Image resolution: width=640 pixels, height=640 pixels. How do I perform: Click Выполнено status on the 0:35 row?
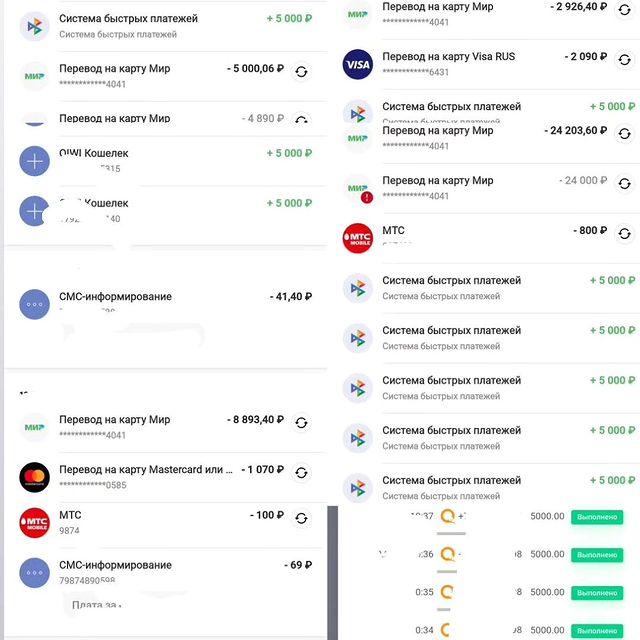pyautogui.click(x=597, y=593)
